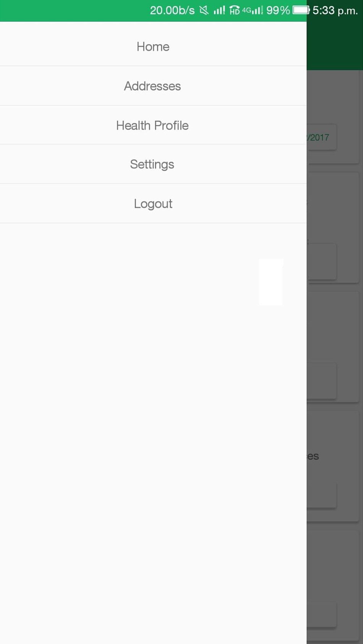Tap the 4G signal strength icon
The height and width of the screenshot is (644, 363).
pos(253,10)
